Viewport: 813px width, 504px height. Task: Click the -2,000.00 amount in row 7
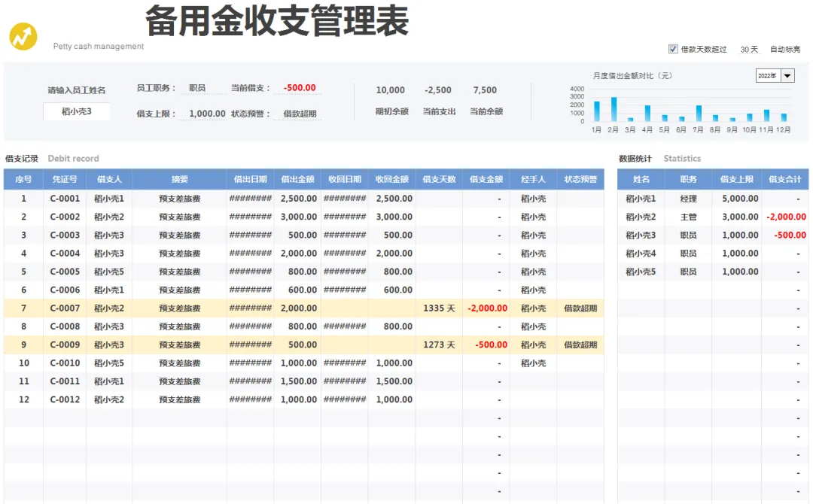487,308
